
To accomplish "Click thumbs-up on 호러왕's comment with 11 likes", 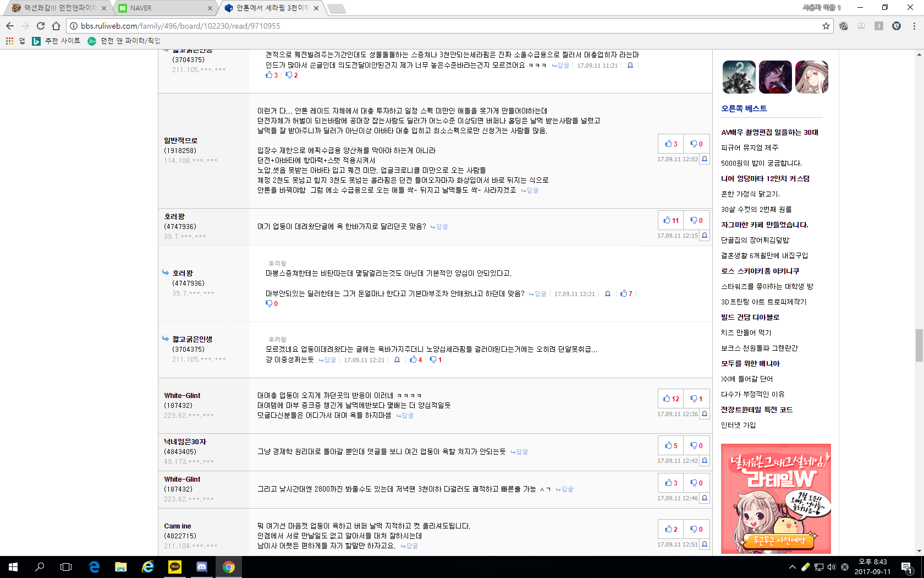I will 671,220.
